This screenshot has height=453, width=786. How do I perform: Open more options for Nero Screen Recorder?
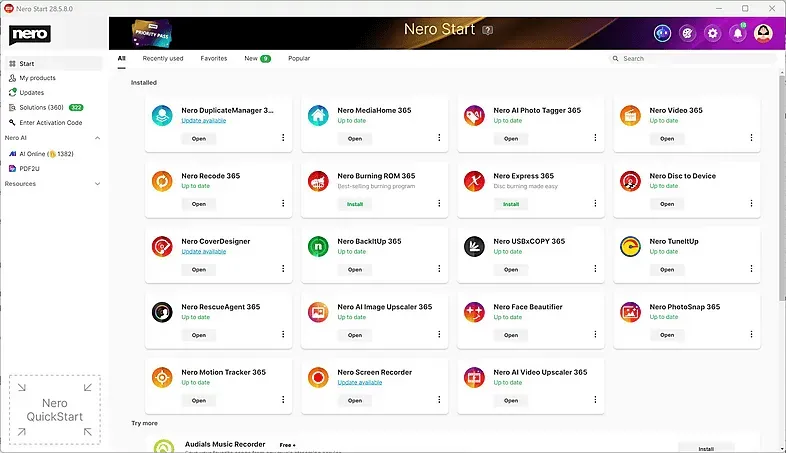click(439, 399)
